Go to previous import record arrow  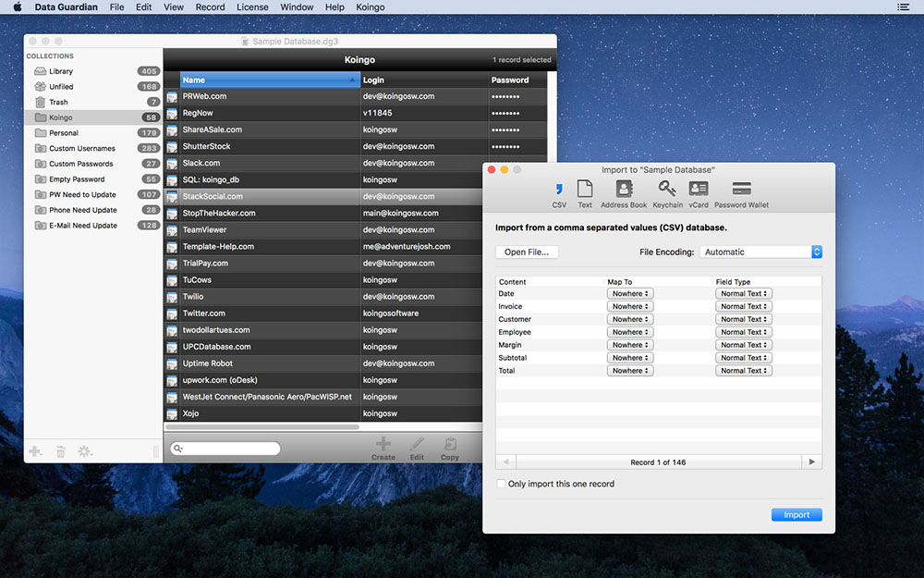point(505,462)
